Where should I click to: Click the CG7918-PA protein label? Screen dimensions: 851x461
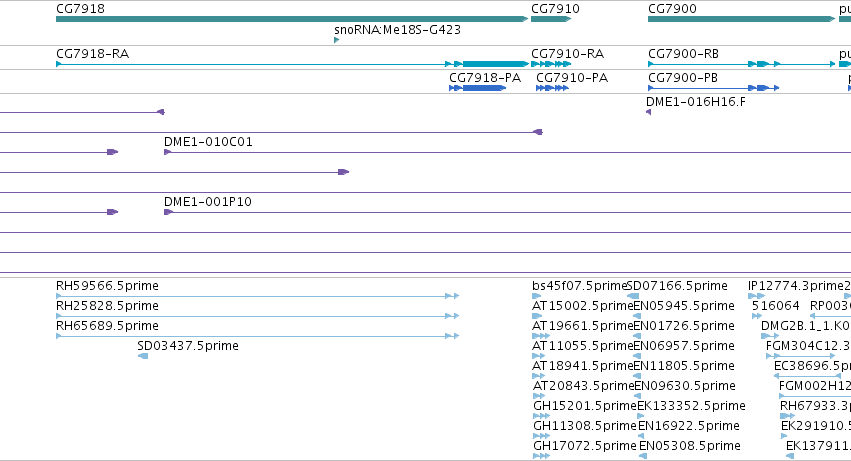(485, 78)
